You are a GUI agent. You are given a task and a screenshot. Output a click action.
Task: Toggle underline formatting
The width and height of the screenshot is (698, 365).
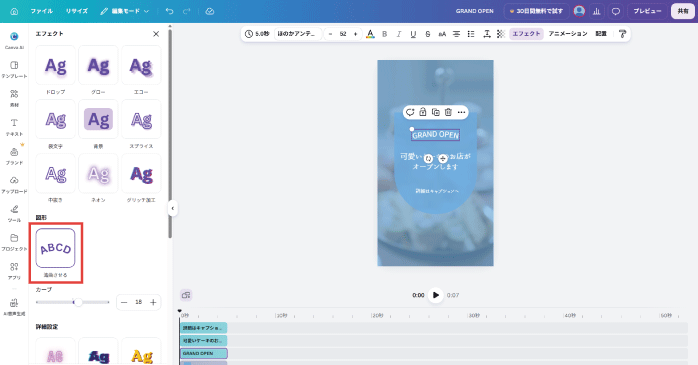(x=413, y=34)
